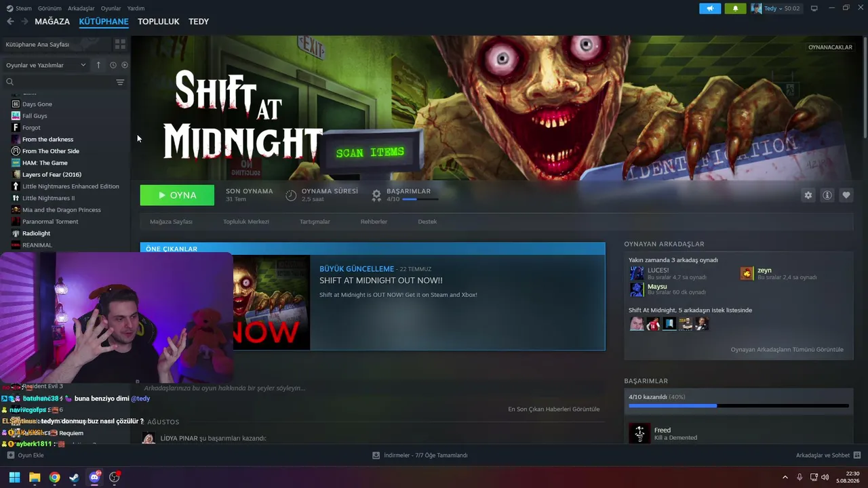Open Oynayan Arkadaşların Tümünü Görüntüle link
The height and width of the screenshot is (488, 868).
[x=787, y=350]
